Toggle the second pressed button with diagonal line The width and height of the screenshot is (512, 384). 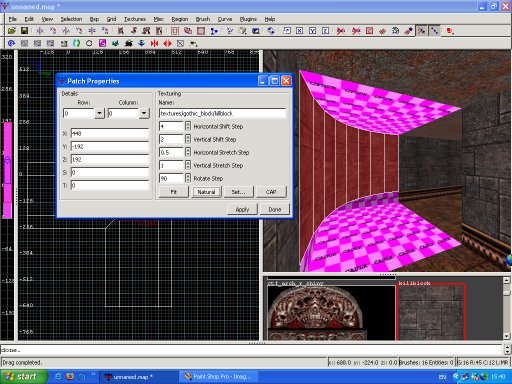(x=434, y=31)
